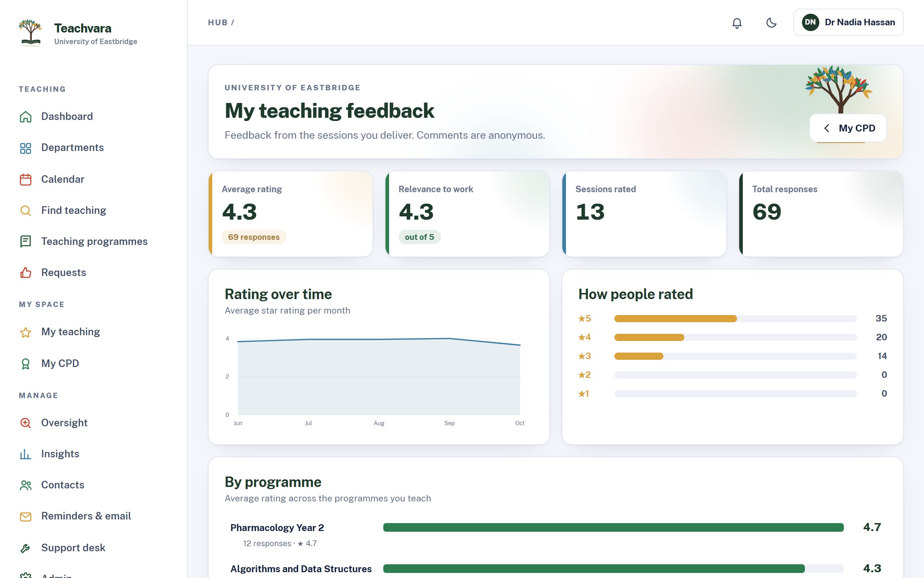Click the Find teaching search icon

(x=26, y=211)
